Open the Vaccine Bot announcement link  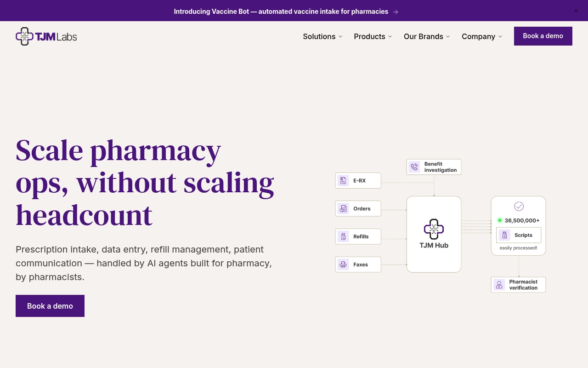pyautogui.click(x=281, y=11)
